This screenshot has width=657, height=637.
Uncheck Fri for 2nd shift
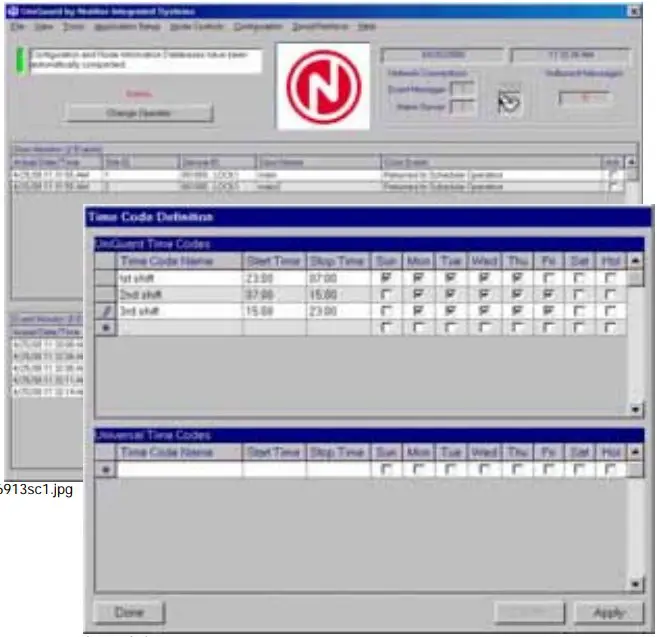click(548, 295)
